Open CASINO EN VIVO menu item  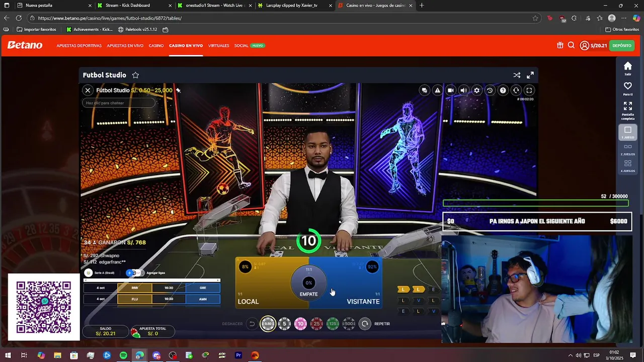click(186, 46)
